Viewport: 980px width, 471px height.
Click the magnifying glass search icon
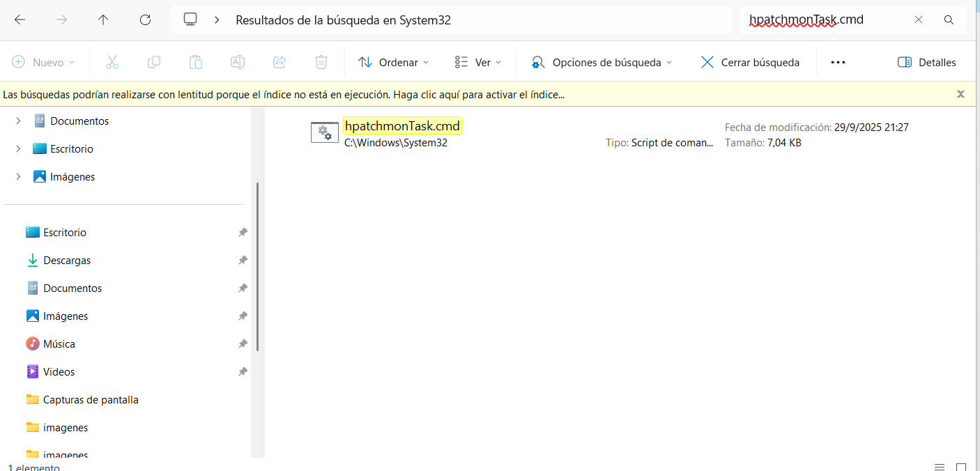(x=949, y=20)
